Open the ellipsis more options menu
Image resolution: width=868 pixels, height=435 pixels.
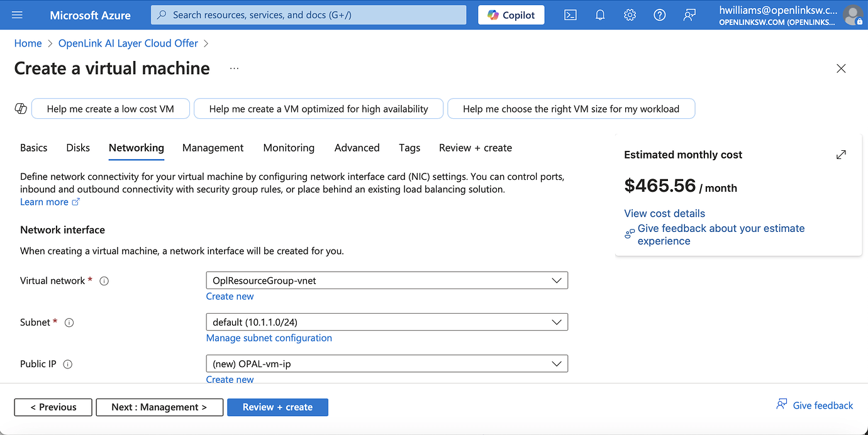click(x=235, y=68)
